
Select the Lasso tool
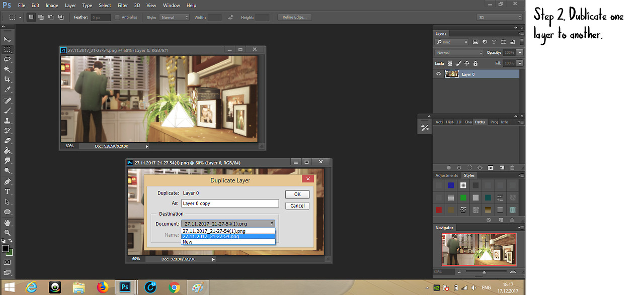(x=8, y=59)
